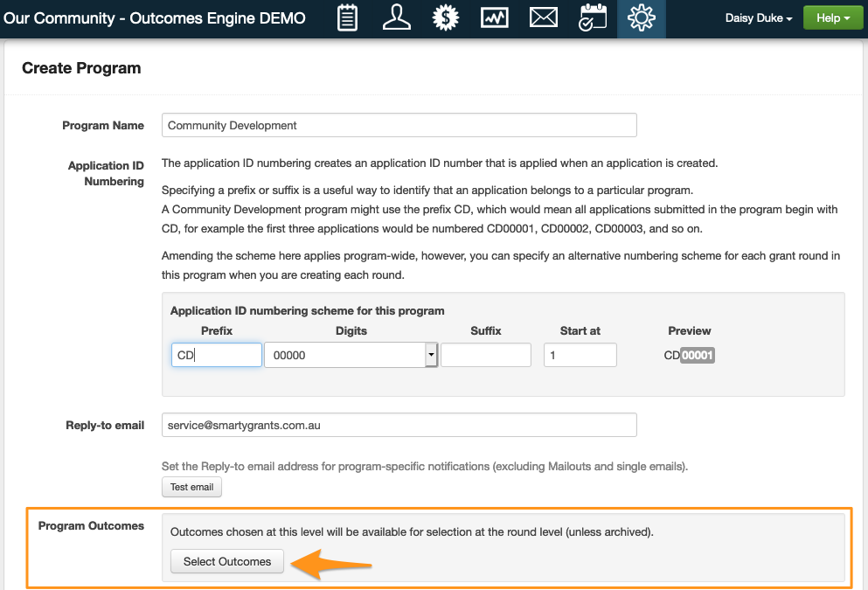The image size is (868, 590).
Task: Open the Digits format dropdown
Action: coord(430,355)
